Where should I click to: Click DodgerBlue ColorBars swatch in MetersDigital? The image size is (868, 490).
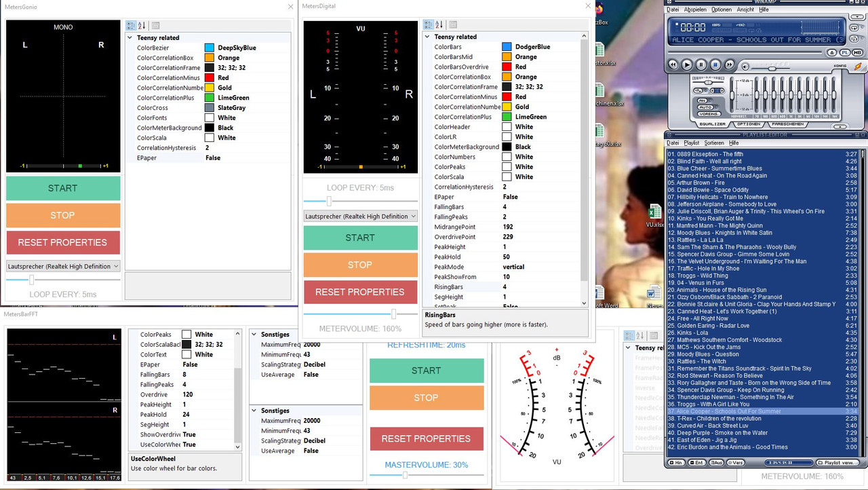[x=507, y=47]
